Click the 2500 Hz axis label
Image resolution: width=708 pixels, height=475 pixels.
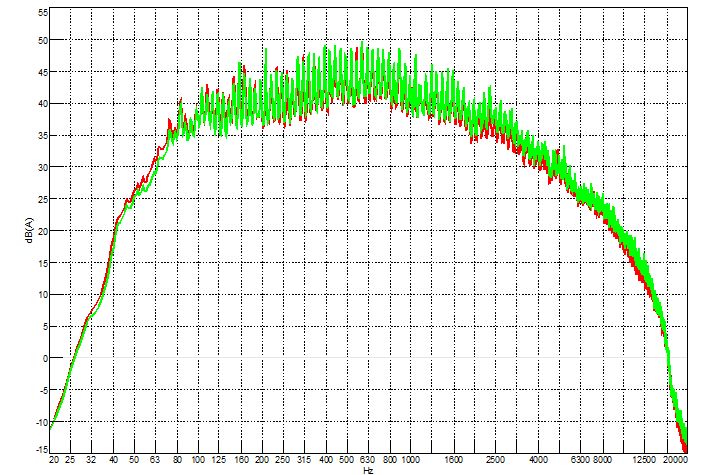tap(494, 460)
